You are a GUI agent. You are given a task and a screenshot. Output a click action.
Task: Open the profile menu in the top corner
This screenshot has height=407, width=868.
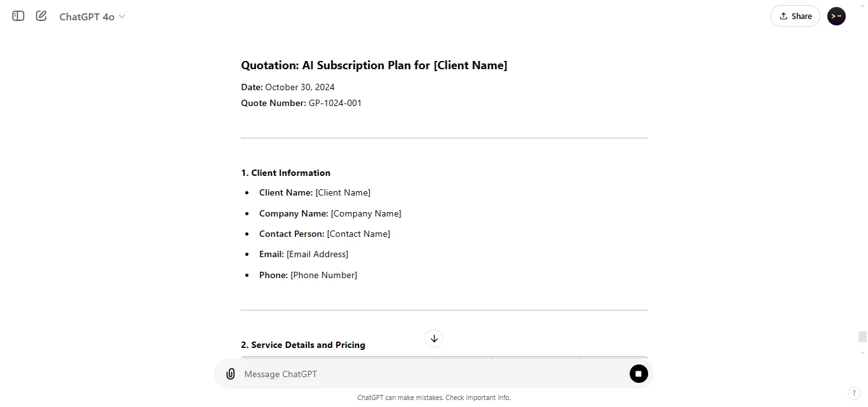tap(836, 16)
